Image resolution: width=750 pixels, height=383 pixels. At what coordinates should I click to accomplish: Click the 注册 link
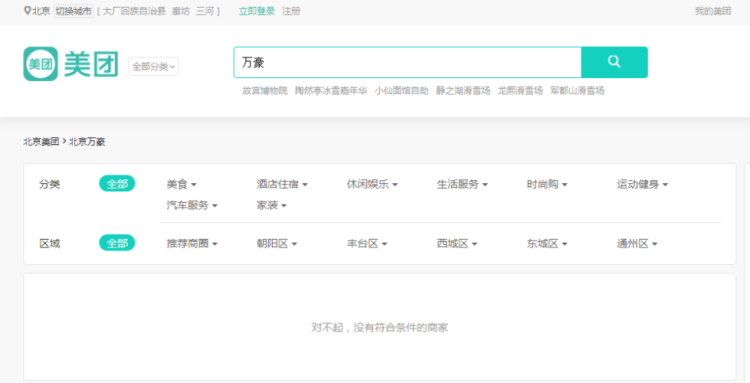click(291, 11)
